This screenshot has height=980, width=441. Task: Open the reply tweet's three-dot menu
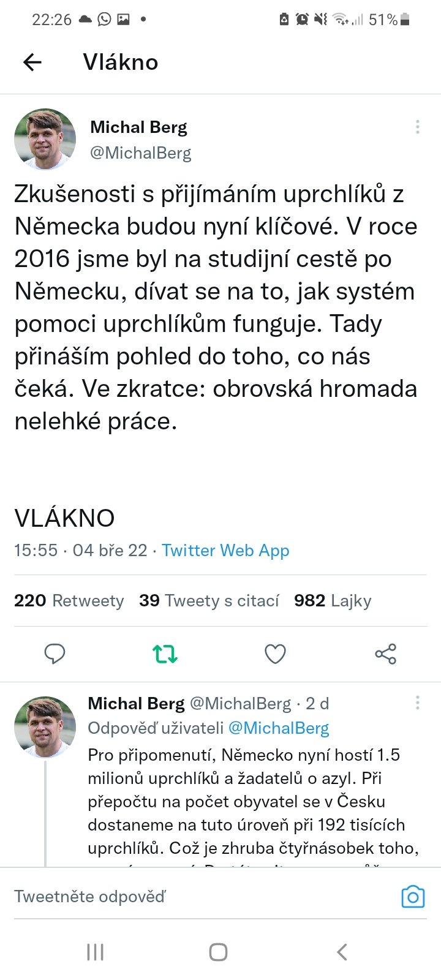(x=418, y=703)
